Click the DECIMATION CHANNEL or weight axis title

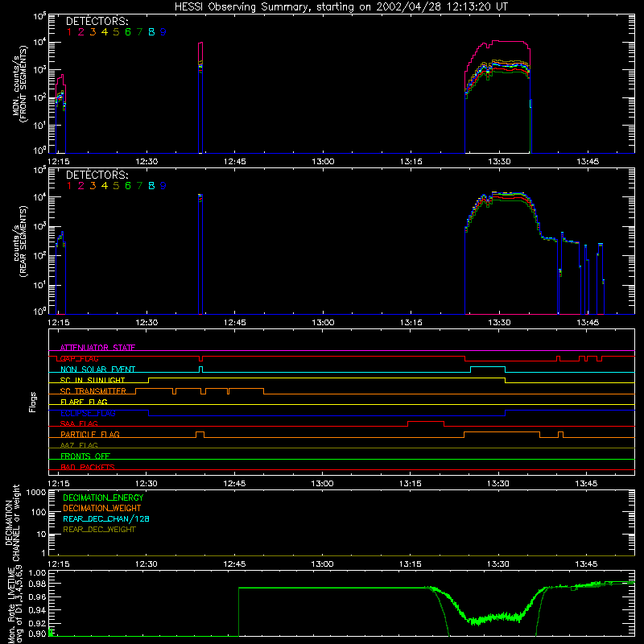click(12, 522)
